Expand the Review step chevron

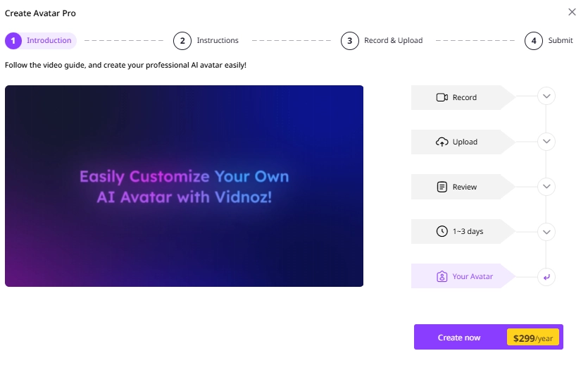pos(546,187)
